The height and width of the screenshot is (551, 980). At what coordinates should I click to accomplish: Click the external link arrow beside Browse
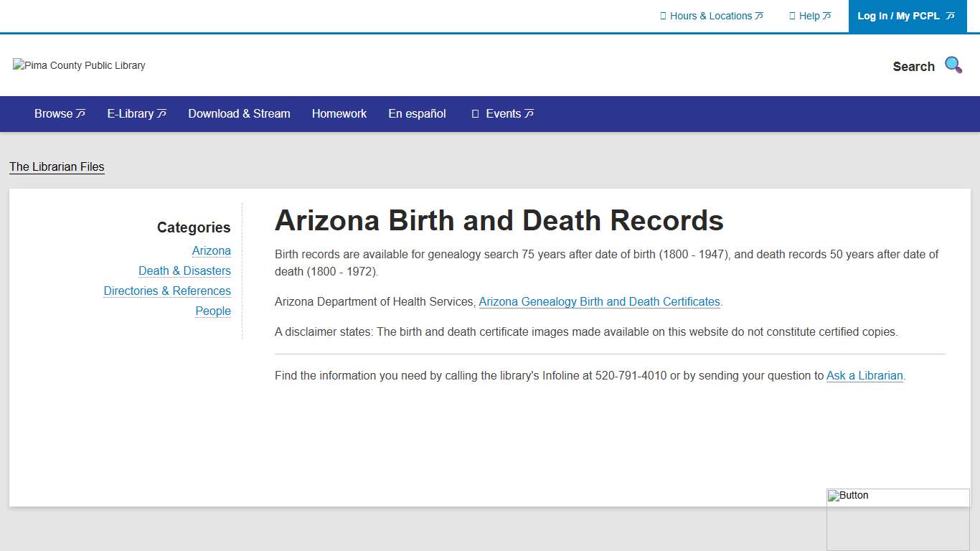(x=80, y=113)
